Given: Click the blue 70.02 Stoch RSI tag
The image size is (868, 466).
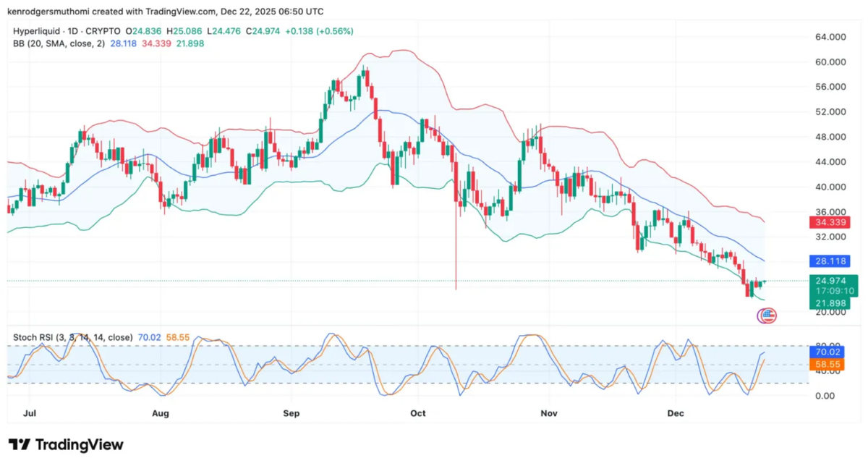Looking at the screenshot, I should click(825, 352).
